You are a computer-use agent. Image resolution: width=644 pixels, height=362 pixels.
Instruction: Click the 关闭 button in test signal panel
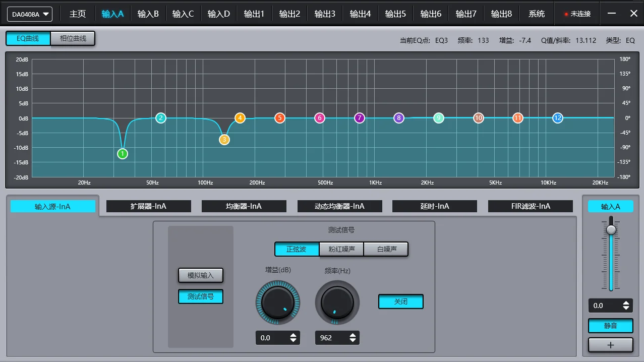(x=400, y=301)
